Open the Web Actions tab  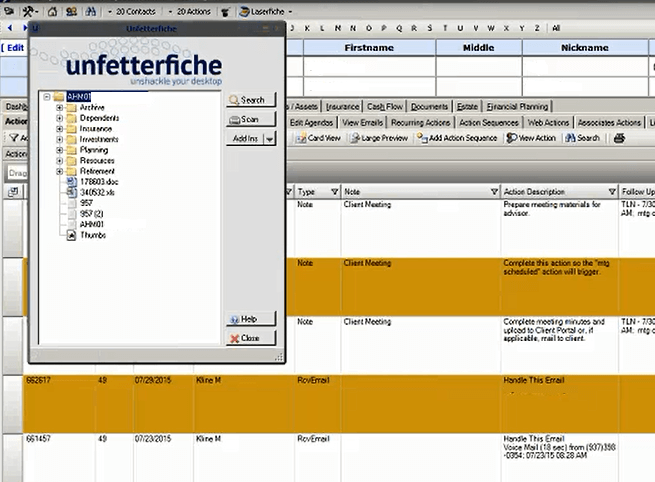click(548, 123)
